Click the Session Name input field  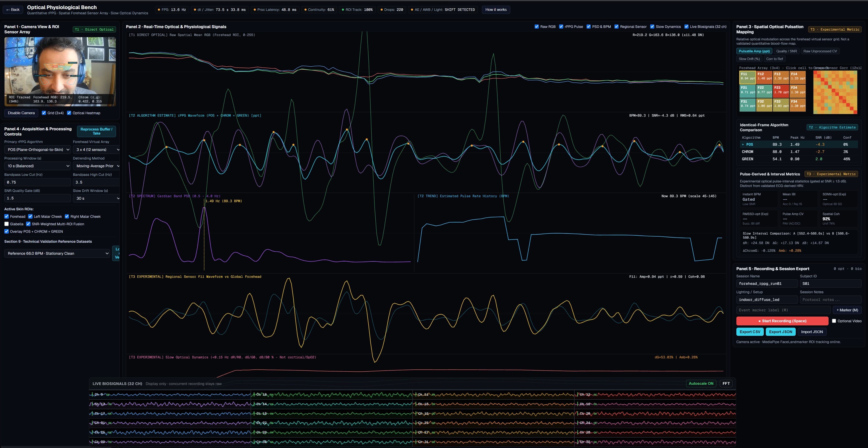tap(766, 283)
